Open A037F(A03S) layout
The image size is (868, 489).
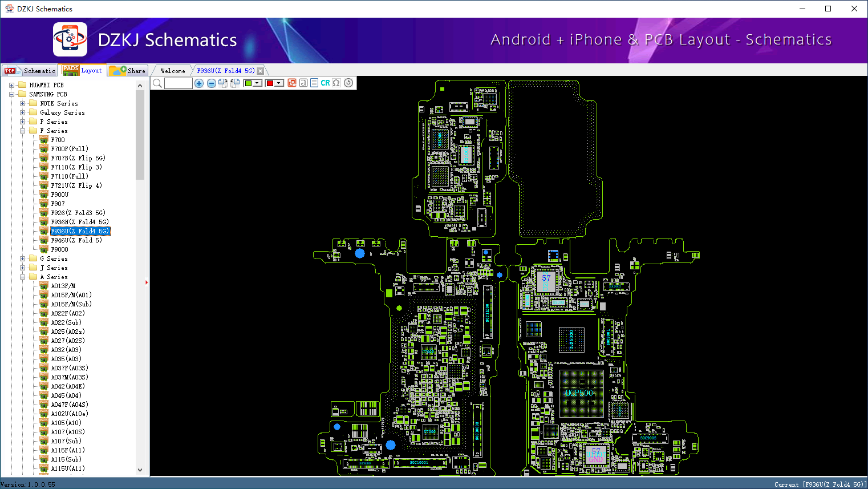[70, 368]
